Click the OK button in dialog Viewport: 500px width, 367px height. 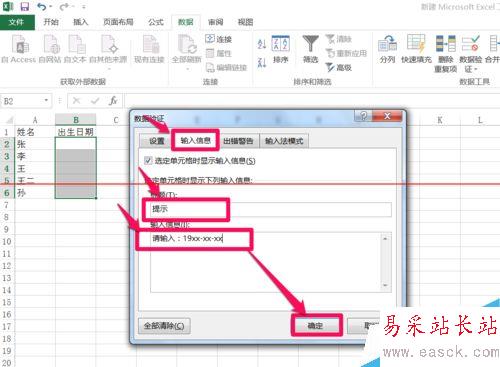pos(316,326)
